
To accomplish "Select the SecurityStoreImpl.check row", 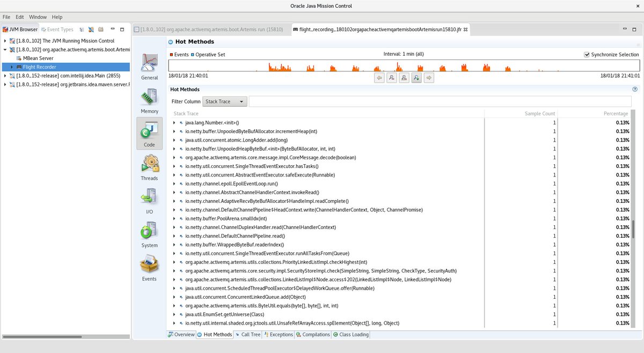I will (x=401, y=271).
